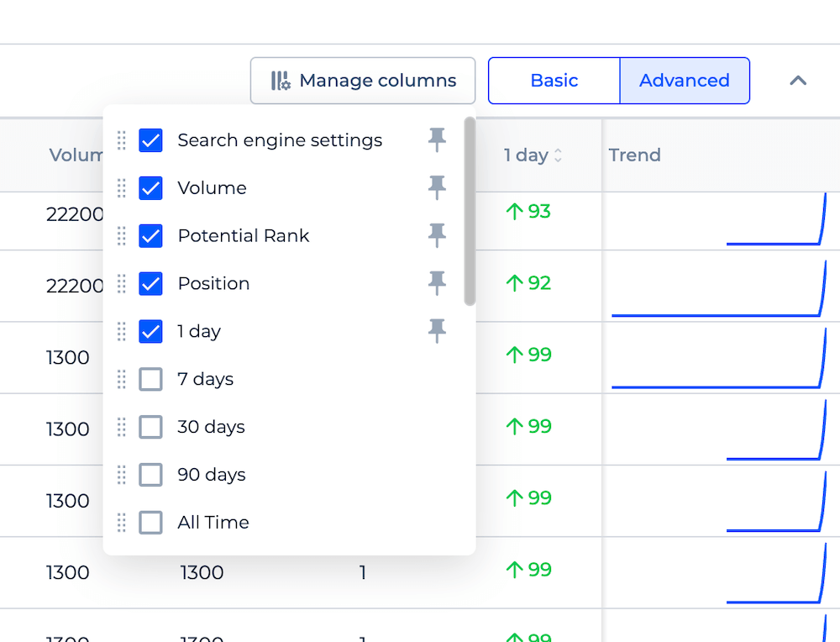The image size is (840, 642).
Task: Pin the 1 day column
Action: pyautogui.click(x=437, y=330)
